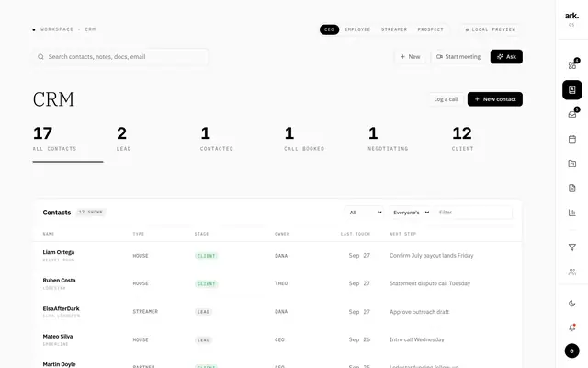Click 'Approve outreach draft' next step

(419, 312)
